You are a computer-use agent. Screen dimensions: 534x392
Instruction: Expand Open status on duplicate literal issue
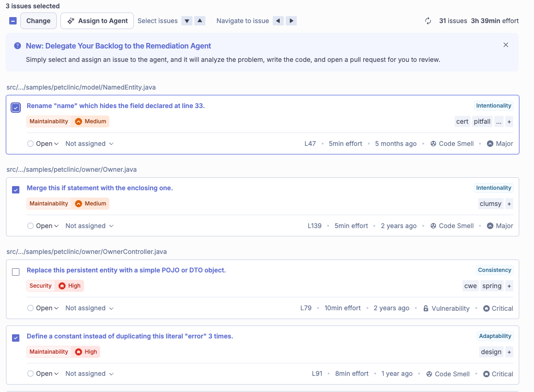[43, 374]
